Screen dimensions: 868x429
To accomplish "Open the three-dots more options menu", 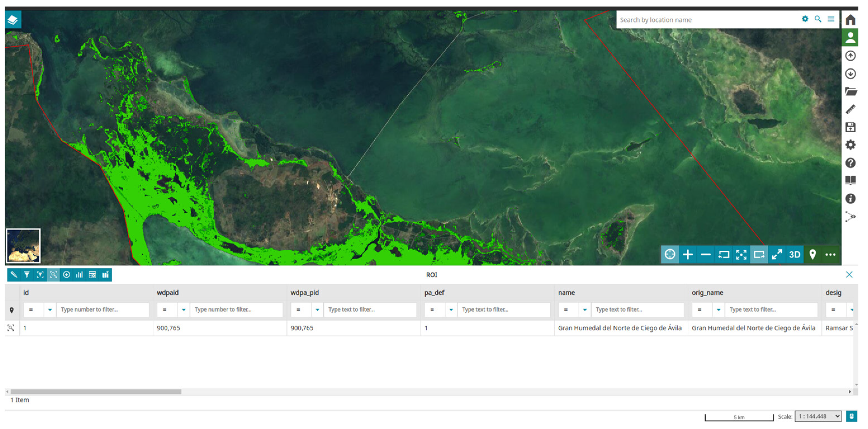I will click(x=830, y=254).
